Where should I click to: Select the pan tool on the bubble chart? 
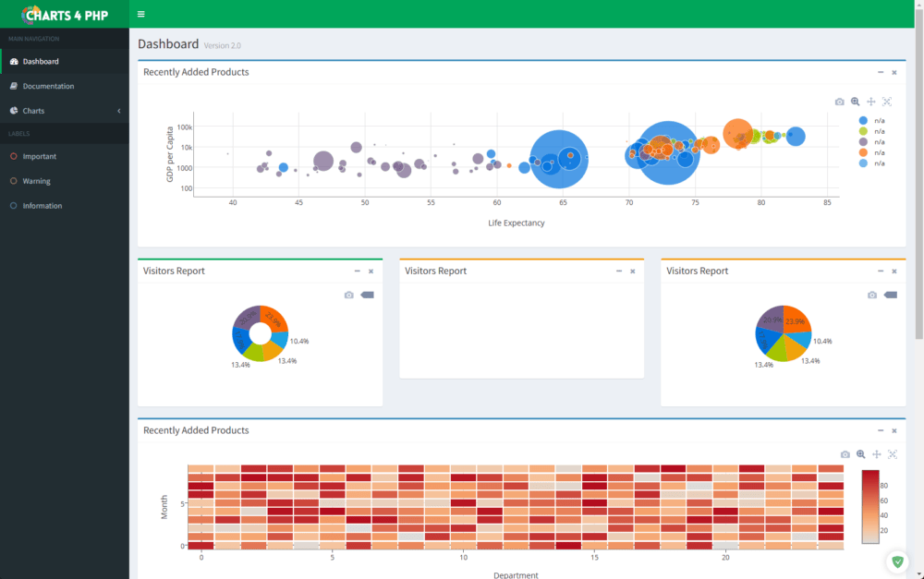tap(870, 102)
